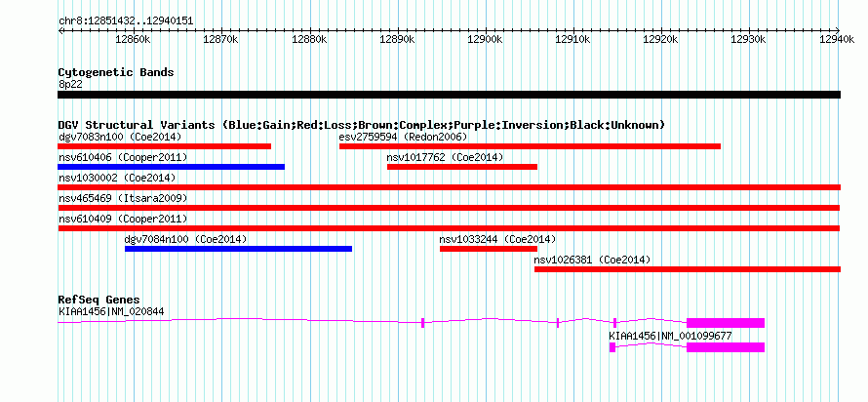Viewport: 868px width, 402px height.
Task: Click the 12930k ruler position
Action: [749, 40]
